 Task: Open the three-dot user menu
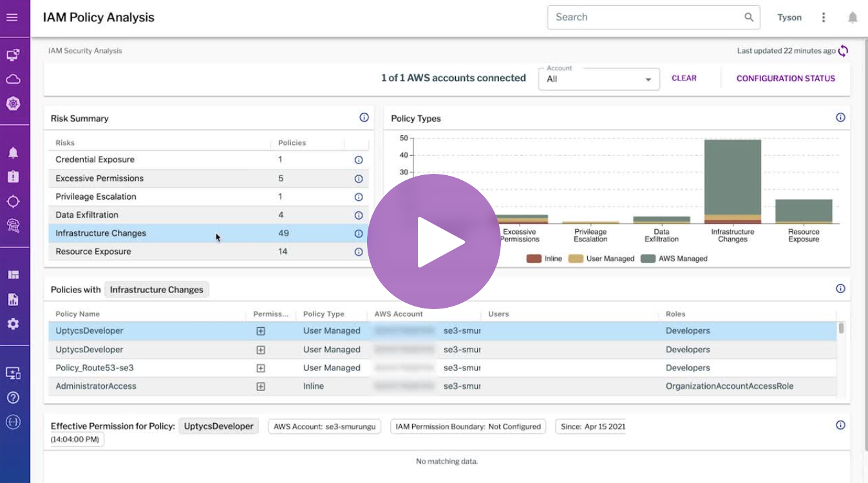click(823, 17)
